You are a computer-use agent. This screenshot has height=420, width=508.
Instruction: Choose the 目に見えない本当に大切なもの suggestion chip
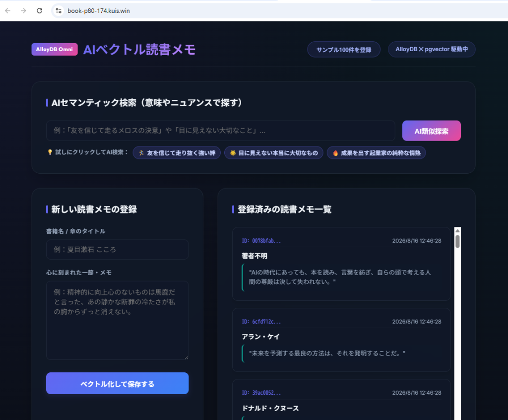tap(274, 153)
